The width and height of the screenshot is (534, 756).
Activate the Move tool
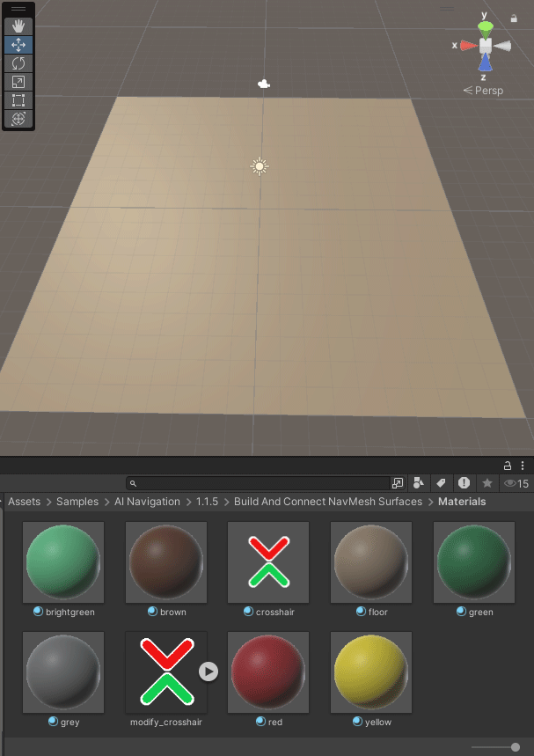[x=18, y=44]
